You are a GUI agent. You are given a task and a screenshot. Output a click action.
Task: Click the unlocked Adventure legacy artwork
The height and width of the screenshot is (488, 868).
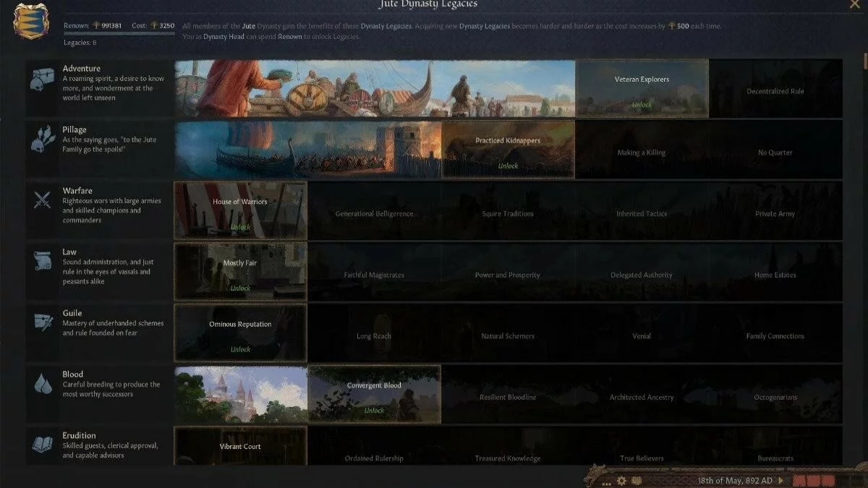375,88
